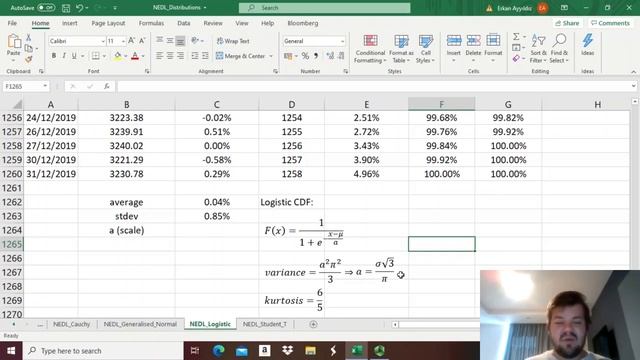Image resolution: width=640 pixels, height=360 pixels.
Task: Open the Cell Styles icon
Action: pos(425,41)
